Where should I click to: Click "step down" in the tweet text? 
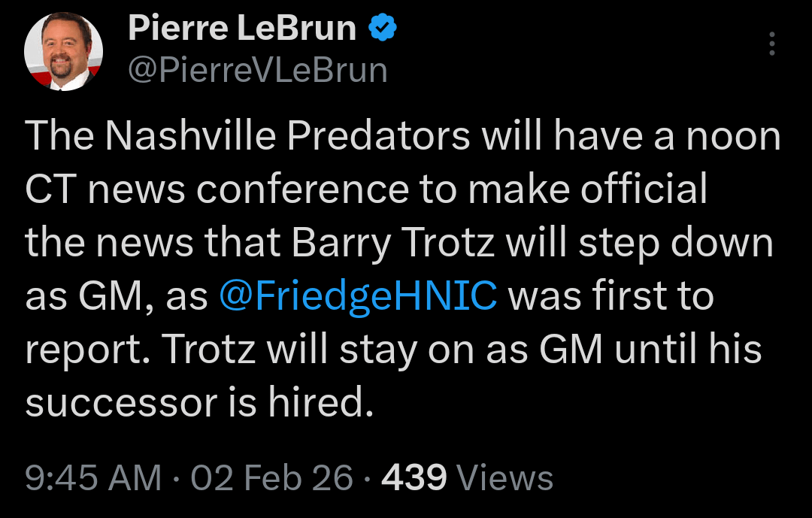pyautogui.click(x=683, y=244)
